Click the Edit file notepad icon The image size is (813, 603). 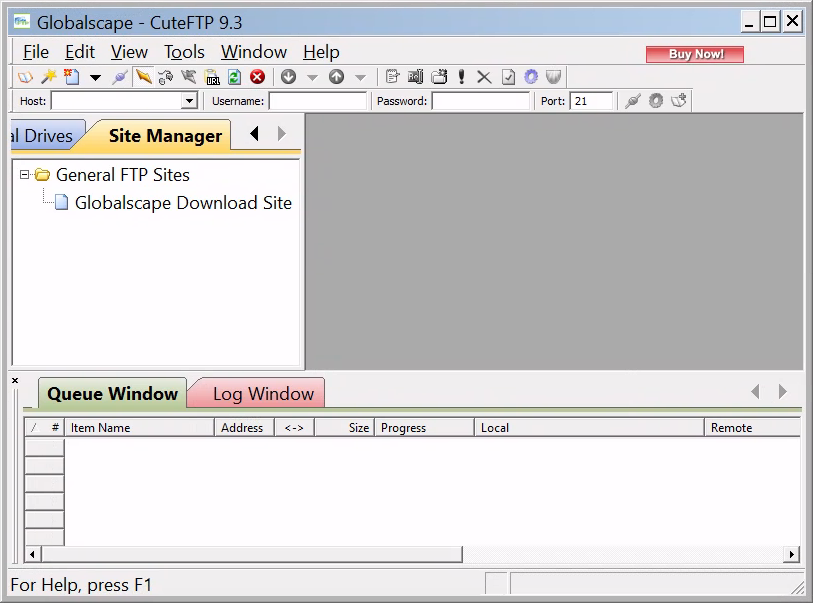(393, 77)
